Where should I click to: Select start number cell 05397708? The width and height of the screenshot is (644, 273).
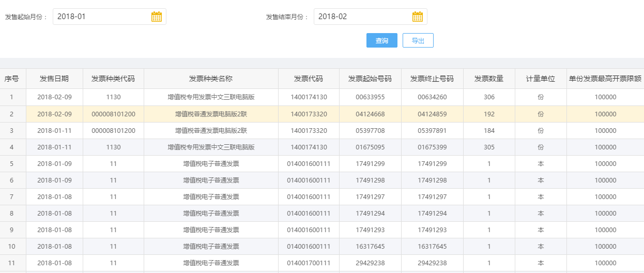[370, 130]
